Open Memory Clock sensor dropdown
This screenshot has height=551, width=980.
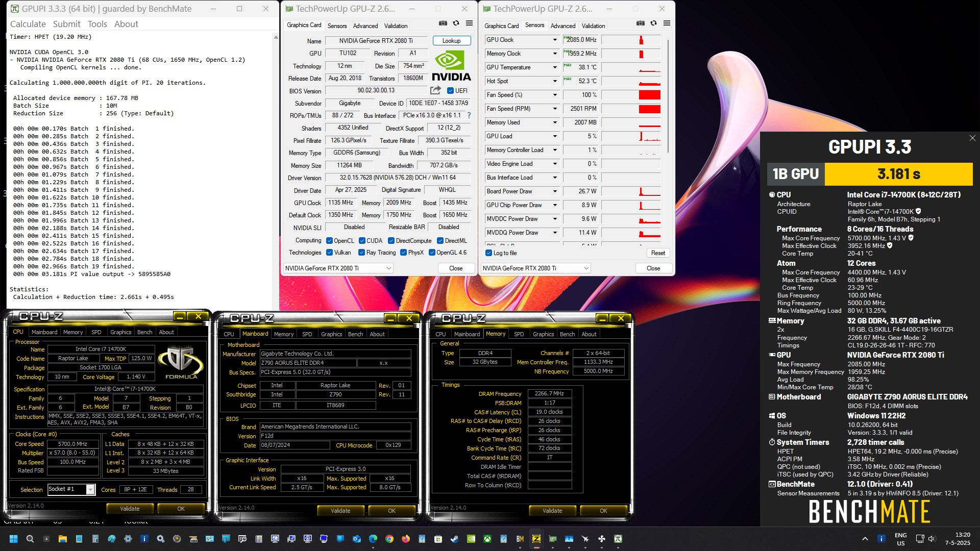click(x=555, y=54)
